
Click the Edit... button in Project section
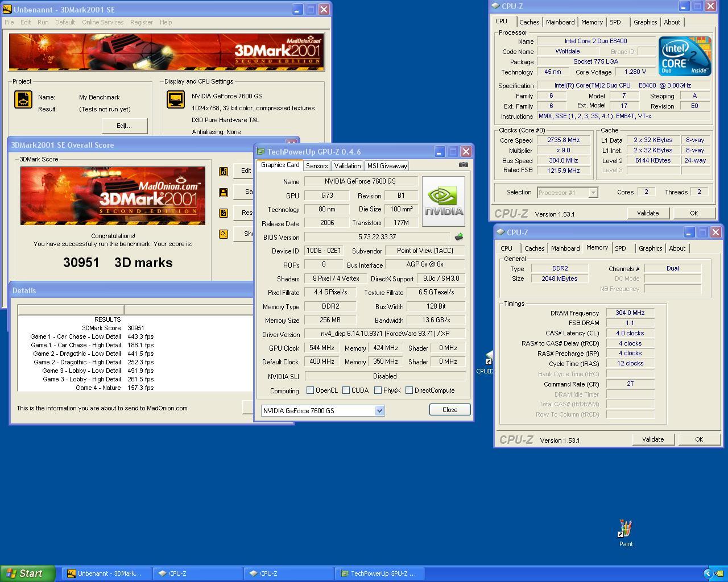pyautogui.click(x=124, y=126)
